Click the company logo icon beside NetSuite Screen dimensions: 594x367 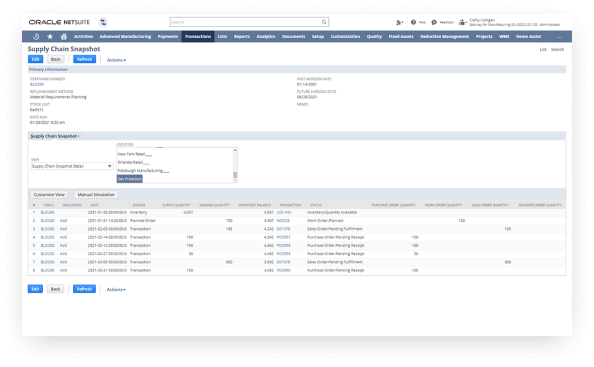coord(103,22)
